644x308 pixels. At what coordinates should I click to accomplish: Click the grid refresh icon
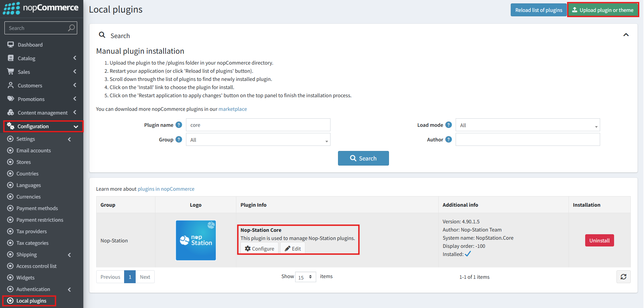click(623, 277)
